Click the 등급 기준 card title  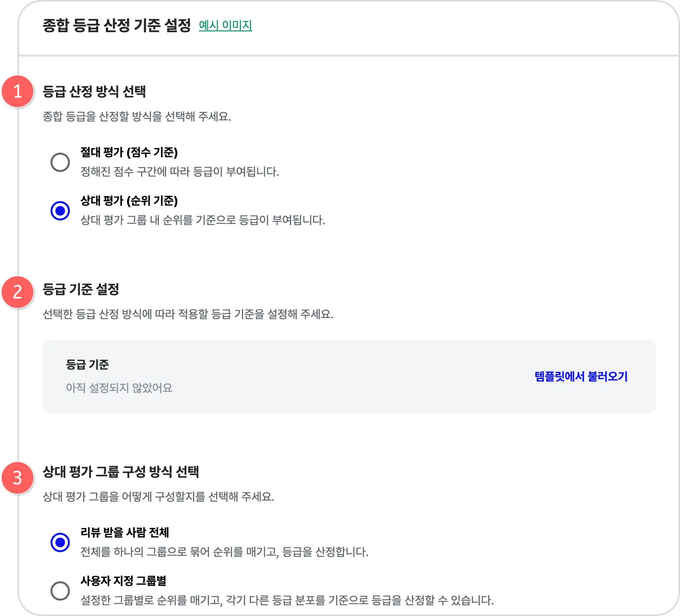[87, 364]
